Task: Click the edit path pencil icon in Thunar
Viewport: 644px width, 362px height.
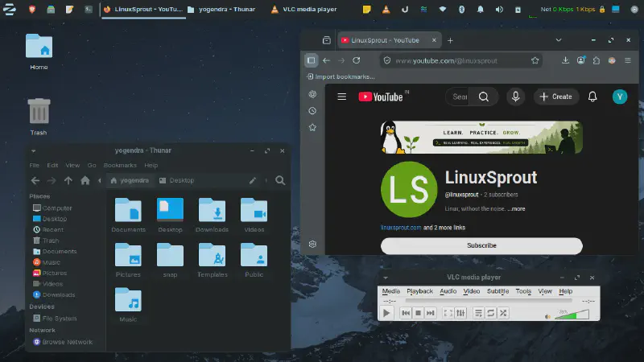Action: coord(253,180)
